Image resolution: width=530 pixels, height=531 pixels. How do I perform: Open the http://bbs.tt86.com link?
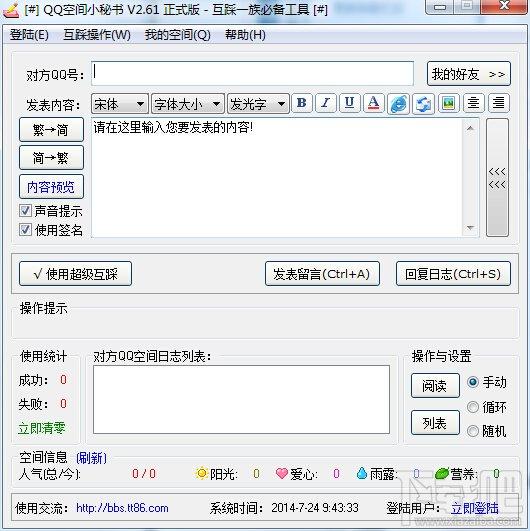[122, 508]
